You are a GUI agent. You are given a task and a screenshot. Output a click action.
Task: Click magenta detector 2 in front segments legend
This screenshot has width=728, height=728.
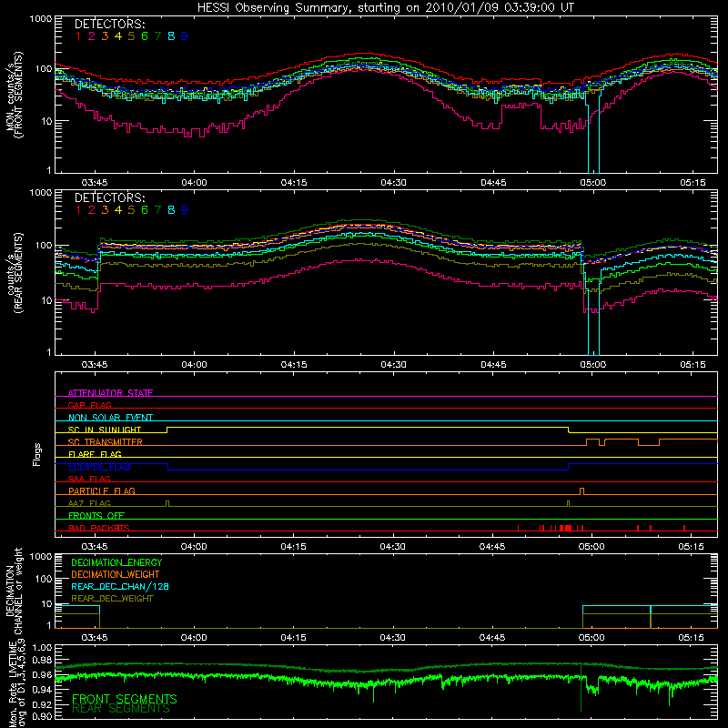[x=92, y=36]
